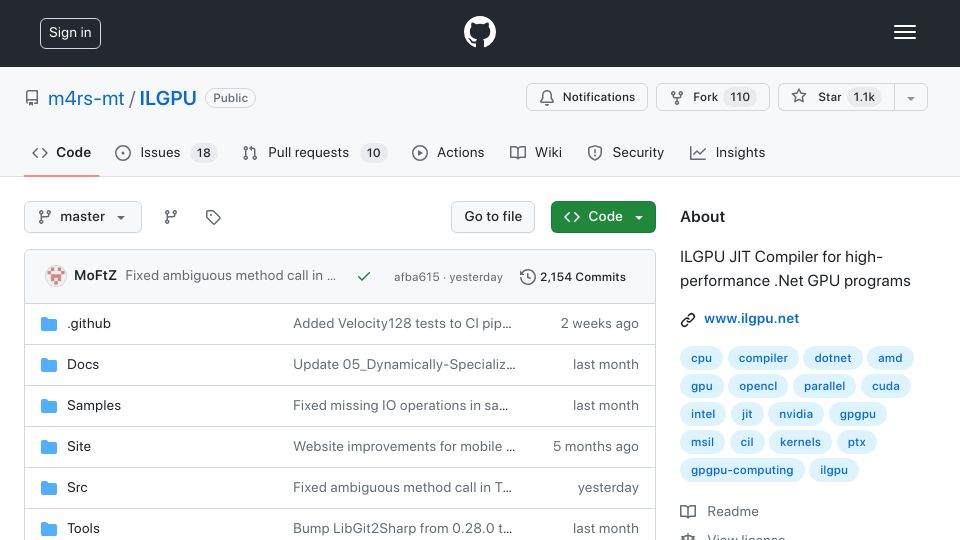
Task: Open Src folder
Action: tap(77, 487)
